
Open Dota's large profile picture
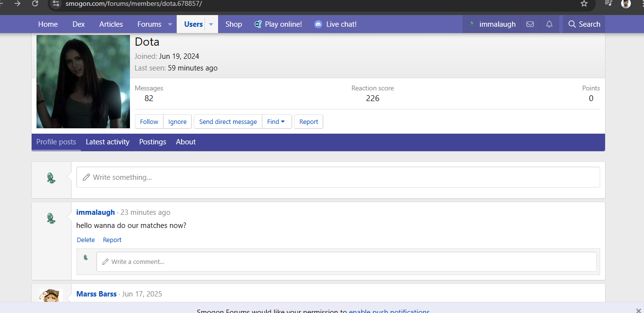(x=83, y=82)
